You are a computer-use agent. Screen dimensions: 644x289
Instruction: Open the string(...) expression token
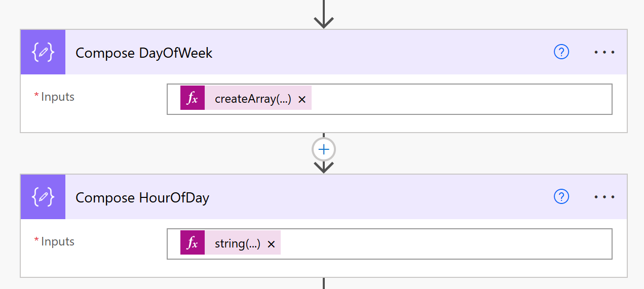237,244
